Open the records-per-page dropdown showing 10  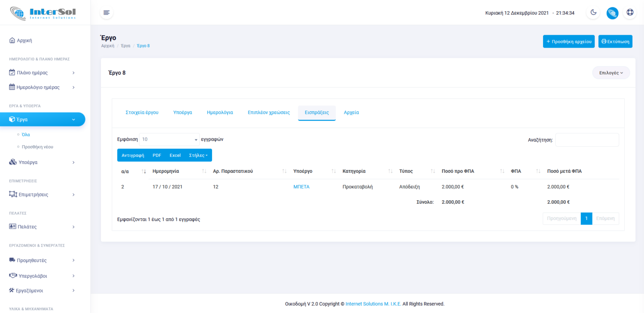(169, 139)
